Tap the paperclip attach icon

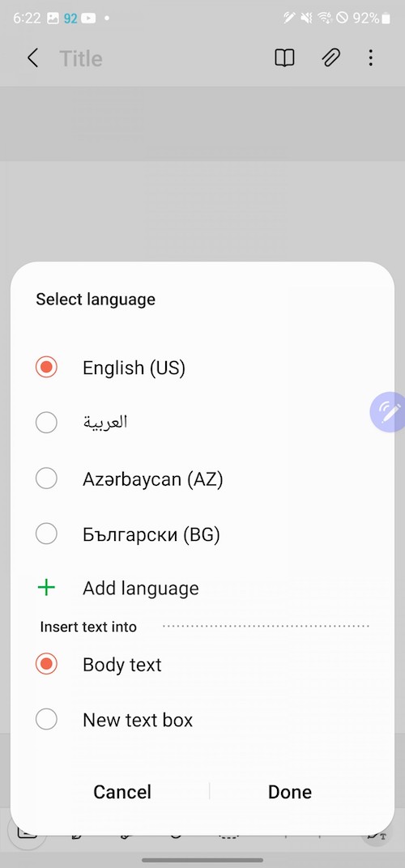pos(330,58)
